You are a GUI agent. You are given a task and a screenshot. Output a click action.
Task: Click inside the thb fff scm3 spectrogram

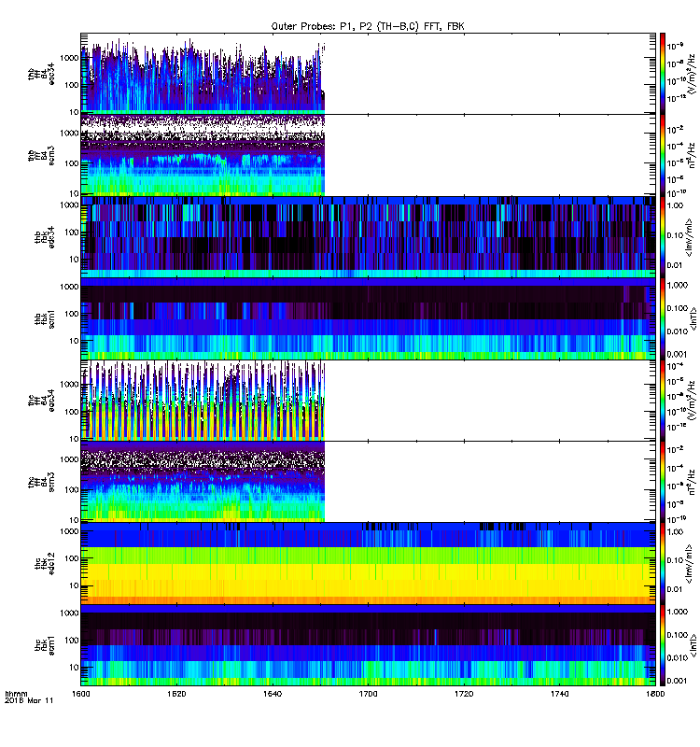203,155
